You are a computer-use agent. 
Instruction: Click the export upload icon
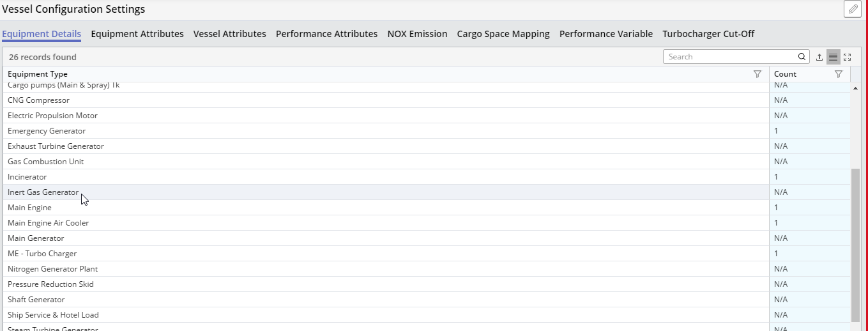tap(819, 57)
